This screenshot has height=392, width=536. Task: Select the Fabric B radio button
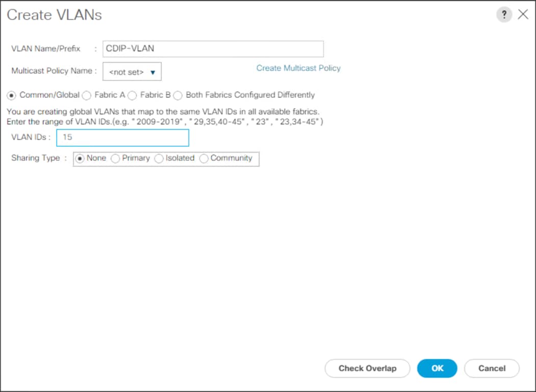tap(132, 95)
